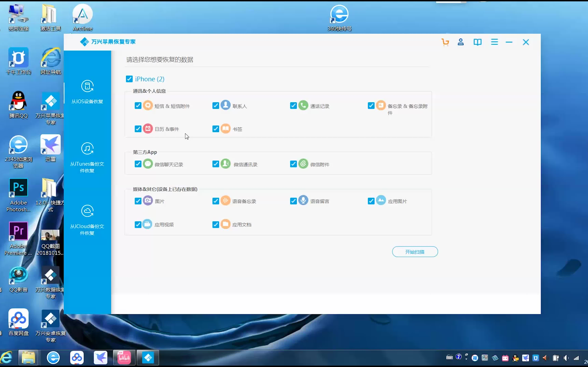Click the green 通话记录 phone icon
This screenshot has height=367, width=588.
click(303, 105)
